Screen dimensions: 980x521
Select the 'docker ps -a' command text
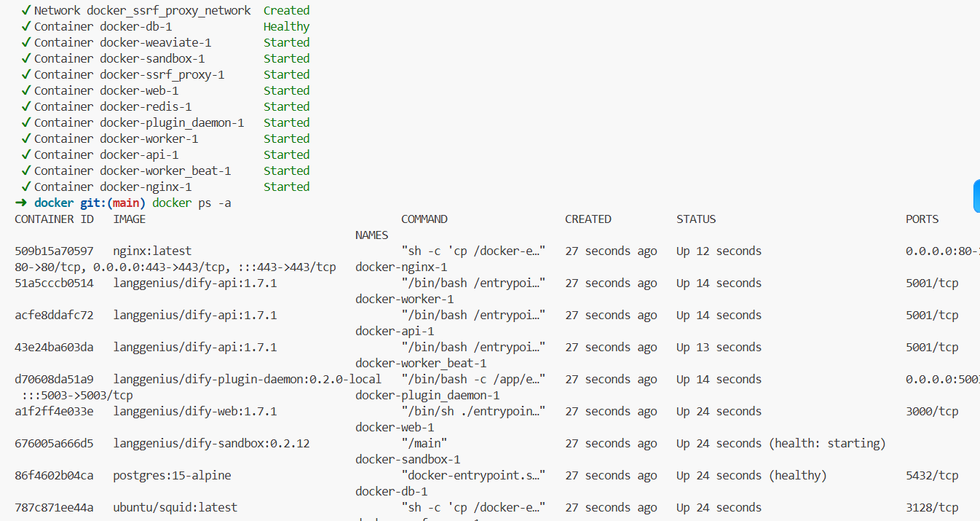191,203
